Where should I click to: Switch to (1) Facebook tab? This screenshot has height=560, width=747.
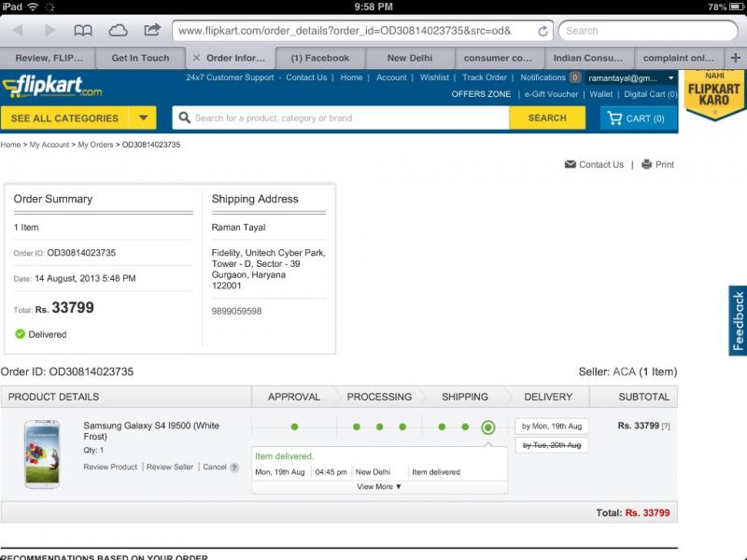tap(320, 58)
